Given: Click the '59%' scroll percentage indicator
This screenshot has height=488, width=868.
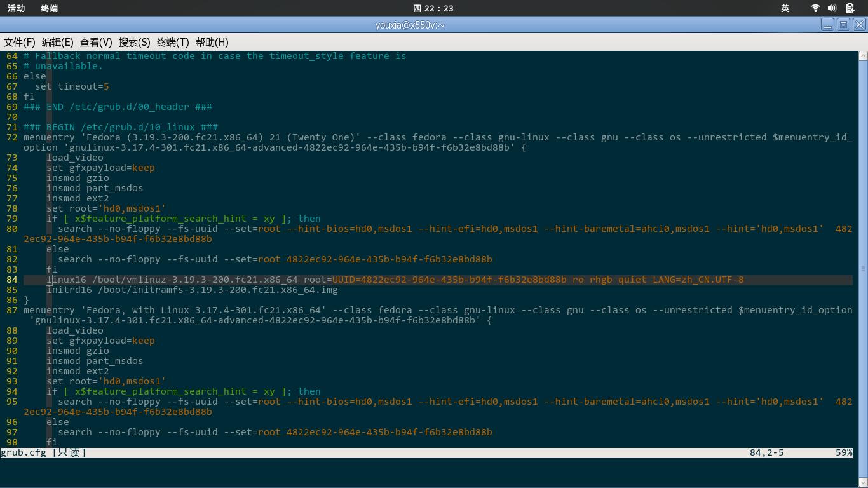Looking at the screenshot, I should [844, 452].
